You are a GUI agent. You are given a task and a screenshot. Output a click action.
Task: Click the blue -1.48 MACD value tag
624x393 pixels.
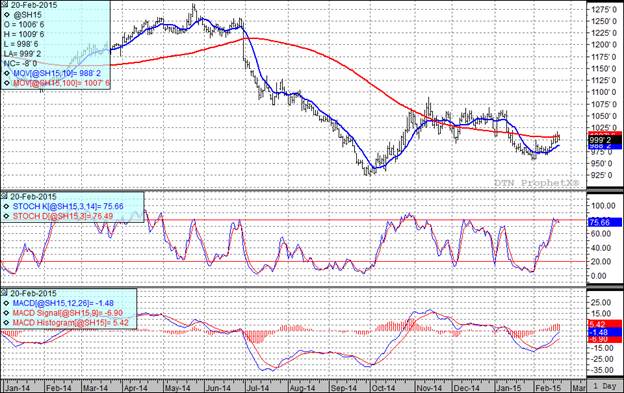[x=604, y=332]
